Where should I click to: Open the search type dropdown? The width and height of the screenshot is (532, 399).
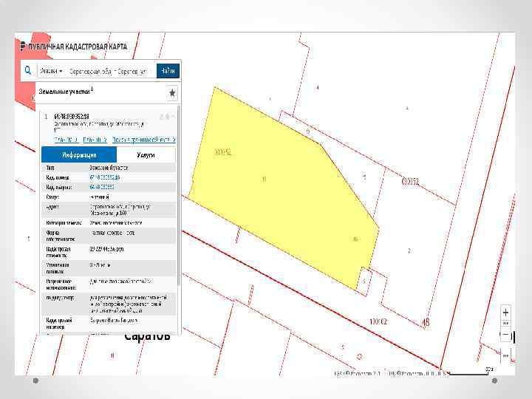pos(51,71)
